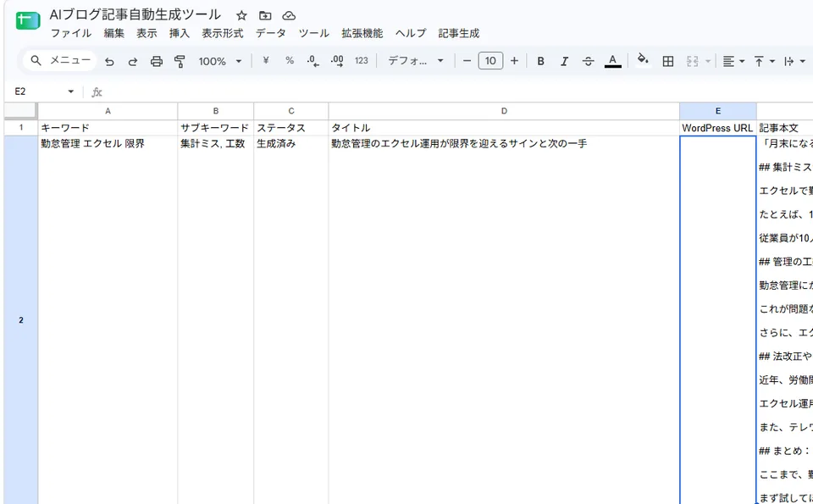Open the horizontal align dropdown

click(733, 61)
